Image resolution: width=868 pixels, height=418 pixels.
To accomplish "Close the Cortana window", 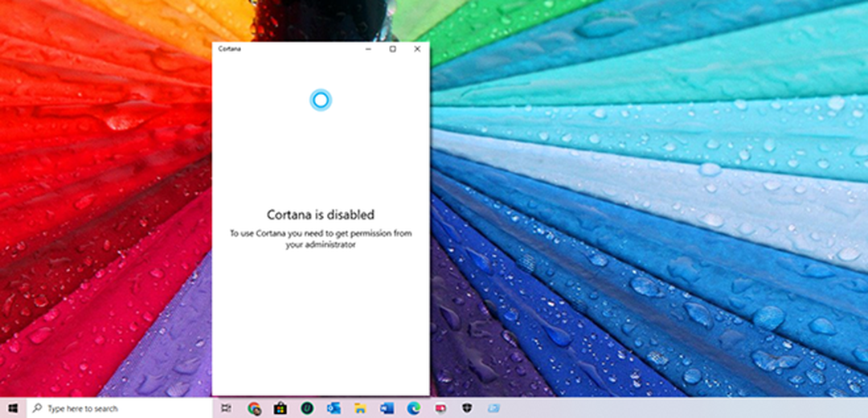I will point(417,49).
